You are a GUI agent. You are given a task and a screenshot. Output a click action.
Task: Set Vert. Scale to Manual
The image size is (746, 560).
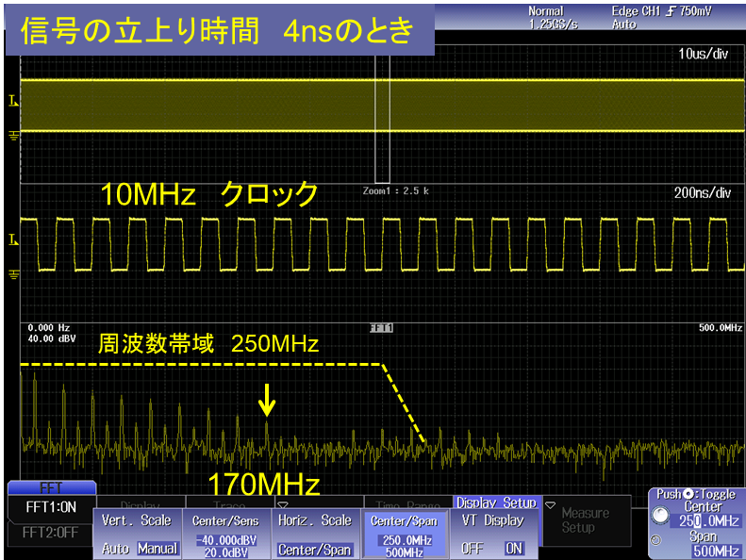(x=155, y=549)
